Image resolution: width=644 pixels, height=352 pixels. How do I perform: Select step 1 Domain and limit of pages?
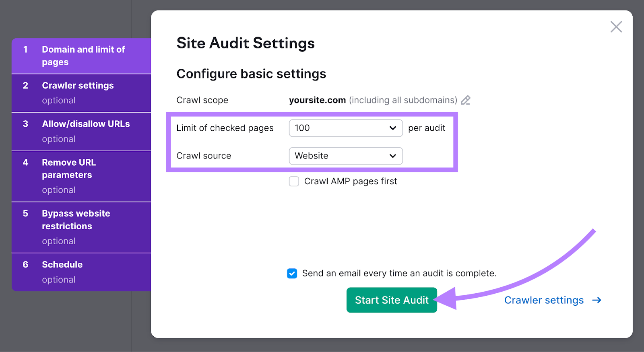[80, 56]
